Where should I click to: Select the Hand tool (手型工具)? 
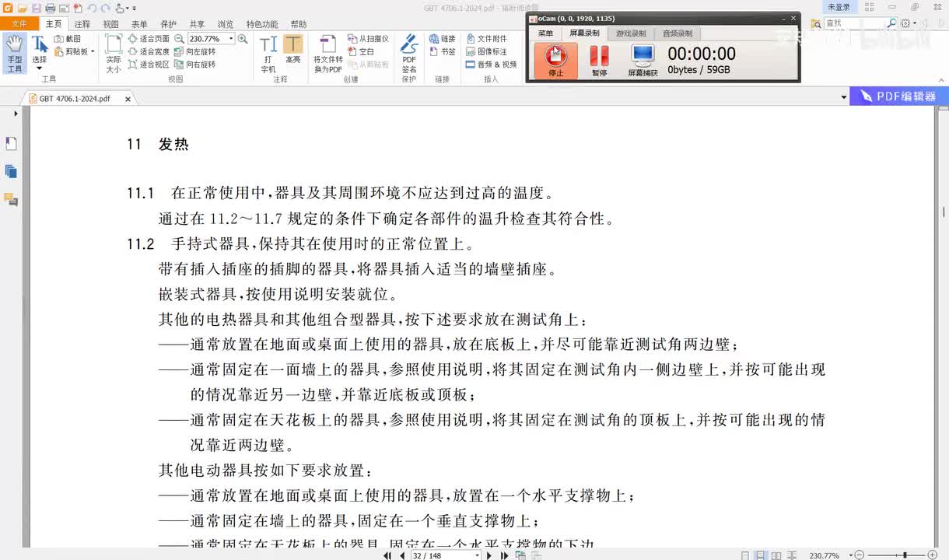[15, 54]
